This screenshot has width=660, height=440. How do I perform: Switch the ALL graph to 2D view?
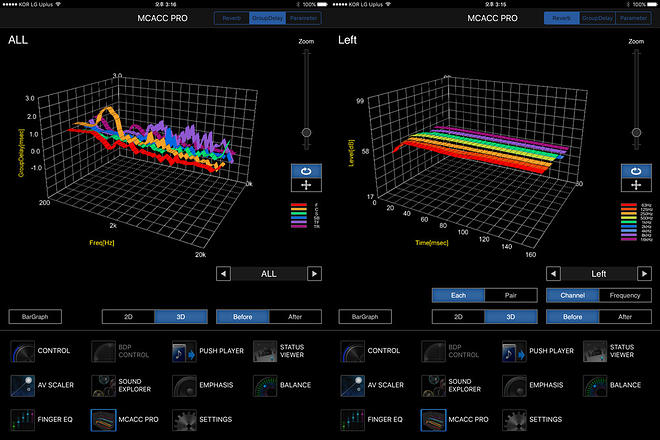click(x=128, y=316)
